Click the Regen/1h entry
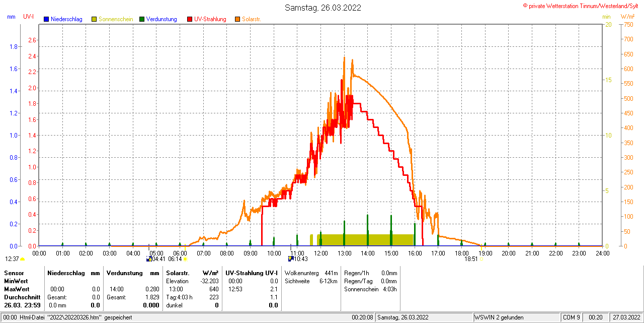Screen dimensions: 644x323 click(371, 273)
